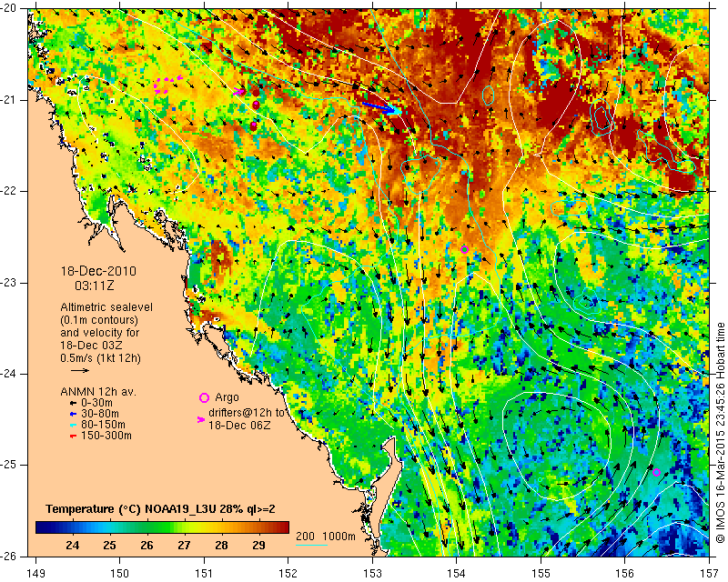Click the cyan 200m isobath legend line
Image resolution: width=728 pixels, height=582 pixels.
(312, 545)
